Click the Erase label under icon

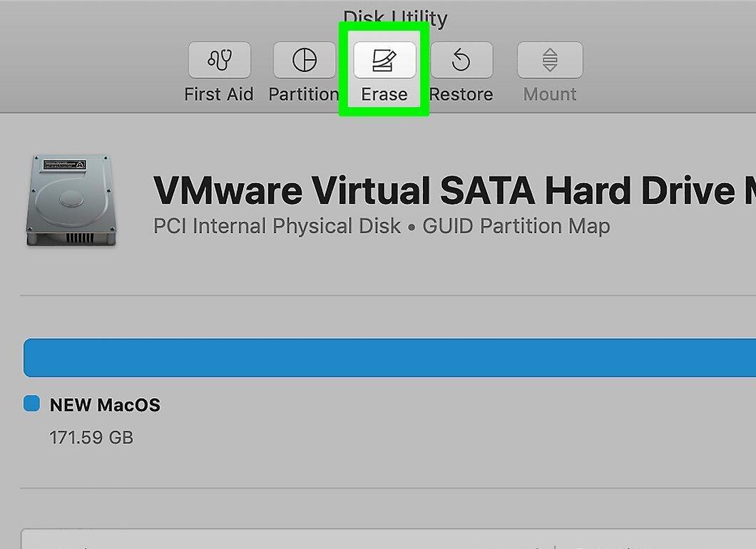(384, 94)
